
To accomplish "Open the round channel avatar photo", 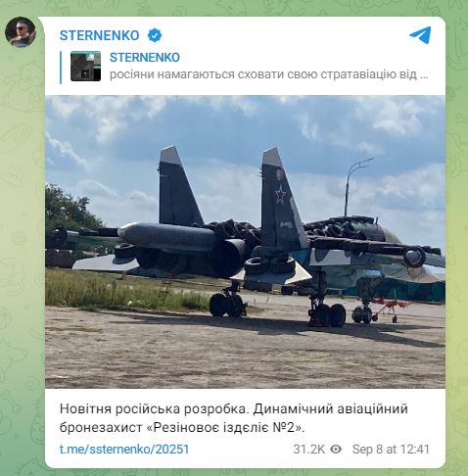I will [x=21, y=32].
